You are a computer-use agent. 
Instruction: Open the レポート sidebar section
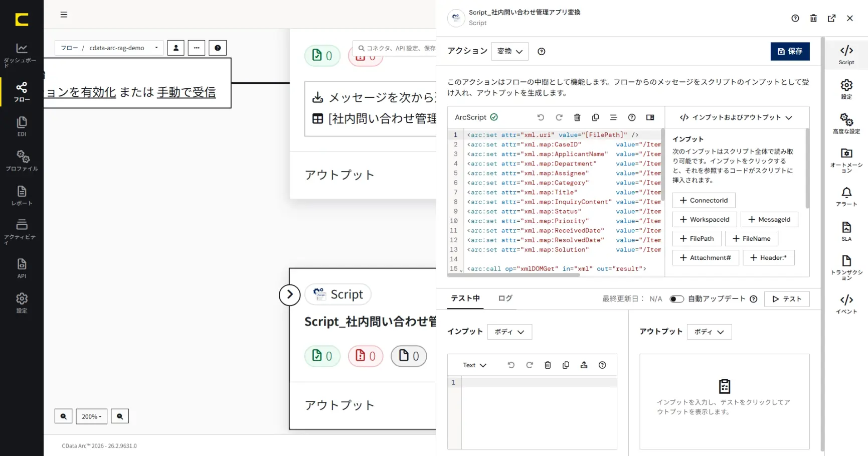22,196
